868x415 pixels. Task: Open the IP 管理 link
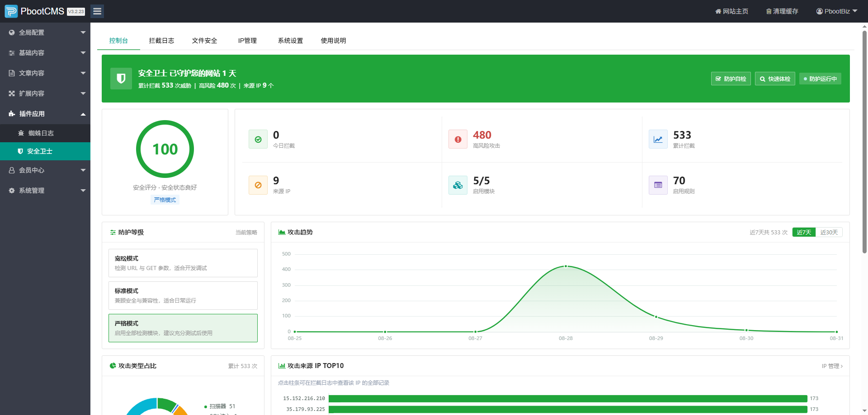832,366
